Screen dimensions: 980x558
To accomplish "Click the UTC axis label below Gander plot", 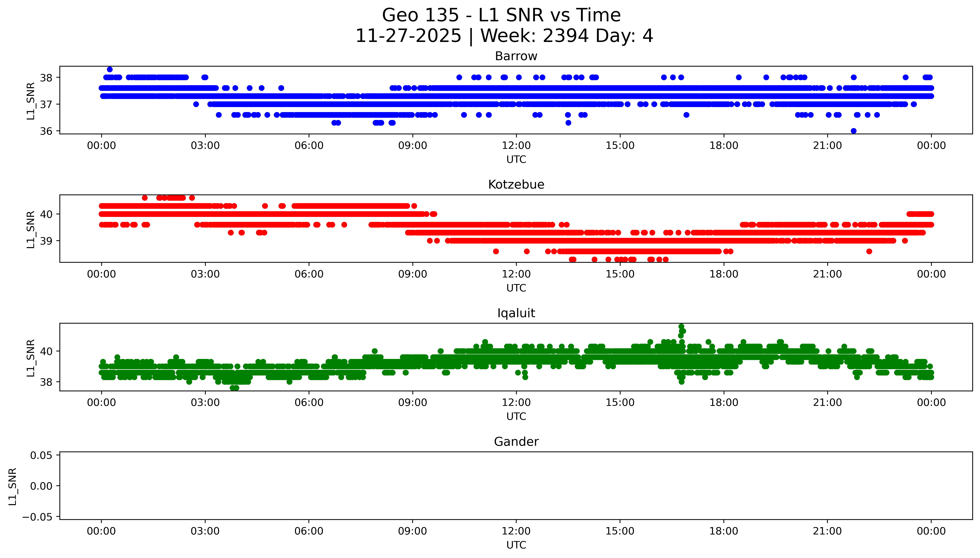I will tap(516, 545).
